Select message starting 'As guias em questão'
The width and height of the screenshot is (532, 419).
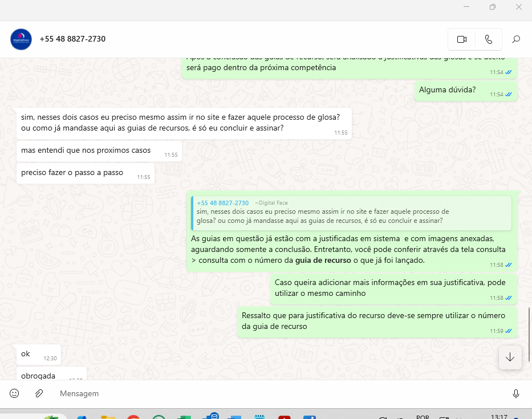(x=352, y=231)
